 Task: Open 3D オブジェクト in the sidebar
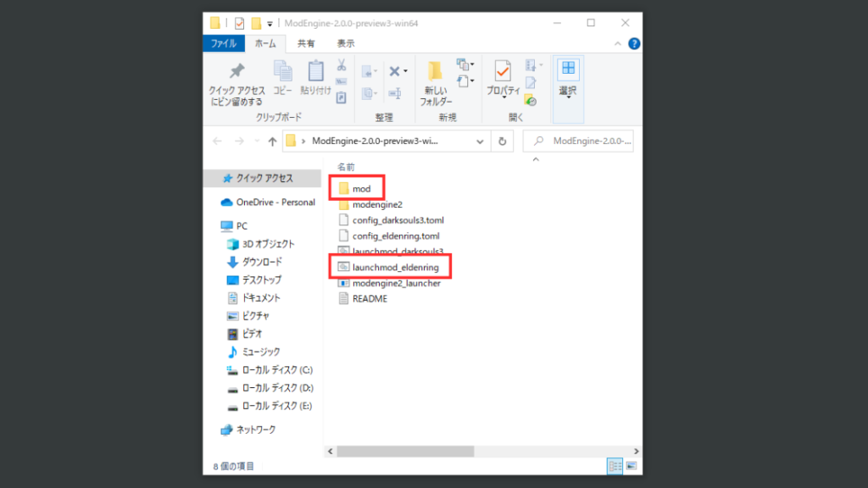coord(263,244)
